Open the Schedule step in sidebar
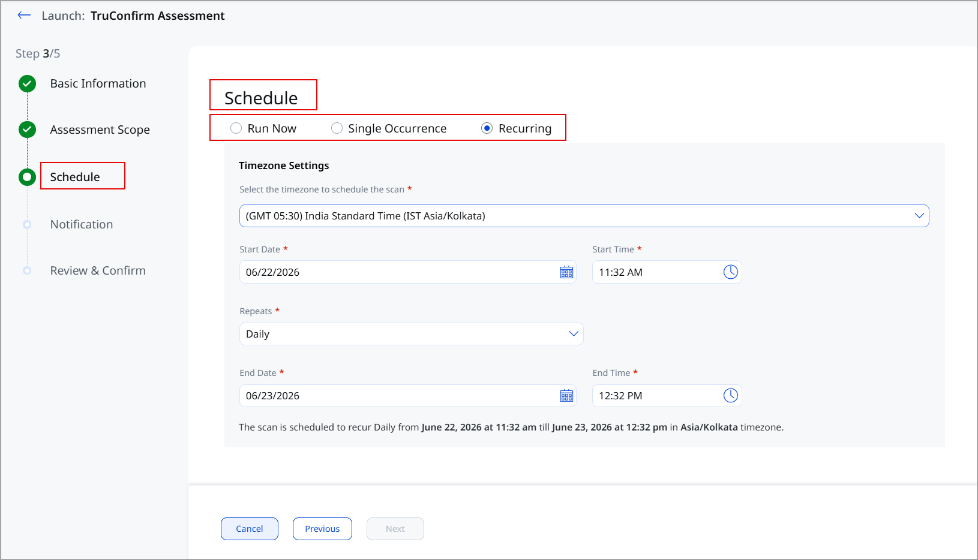Viewport: 978px width, 560px height. [75, 177]
